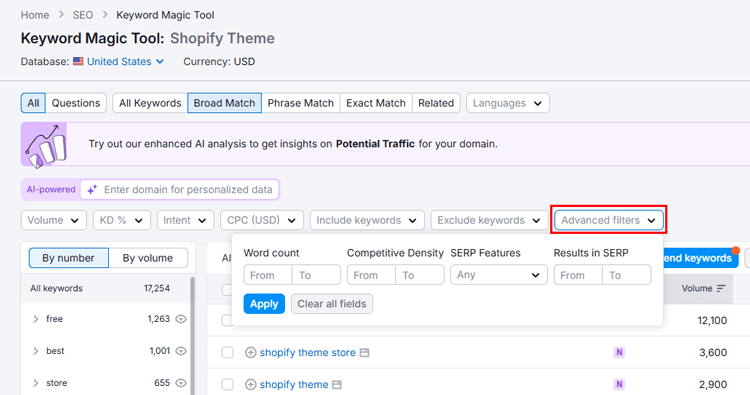The height and width of the screenshot is (395, 750).
Task: Switch to Phrase Match tab
Action: click(300, 103)
